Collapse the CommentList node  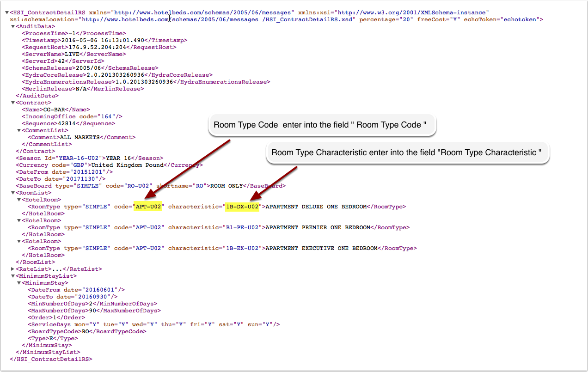click(19, 130)
